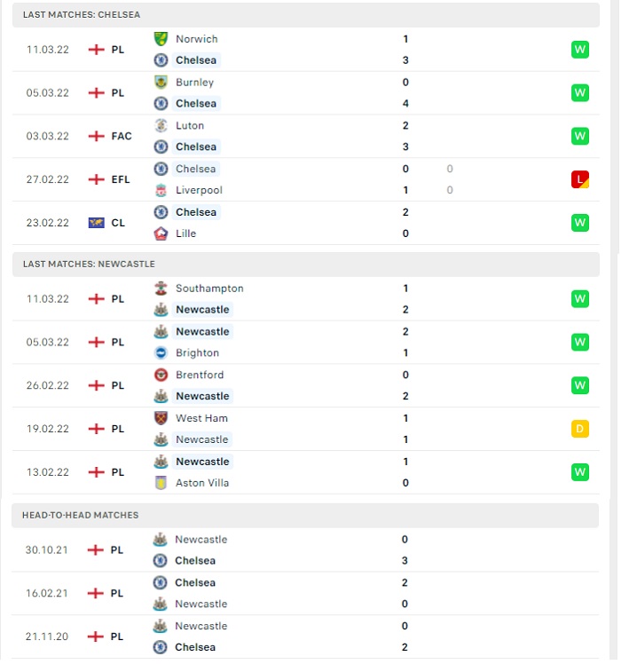Image resolution: width=621 pixels, height=672 pixels.
Task: Click the Aston Villa club crest icon
Action: pyautogui.click(x=161, y=483)
